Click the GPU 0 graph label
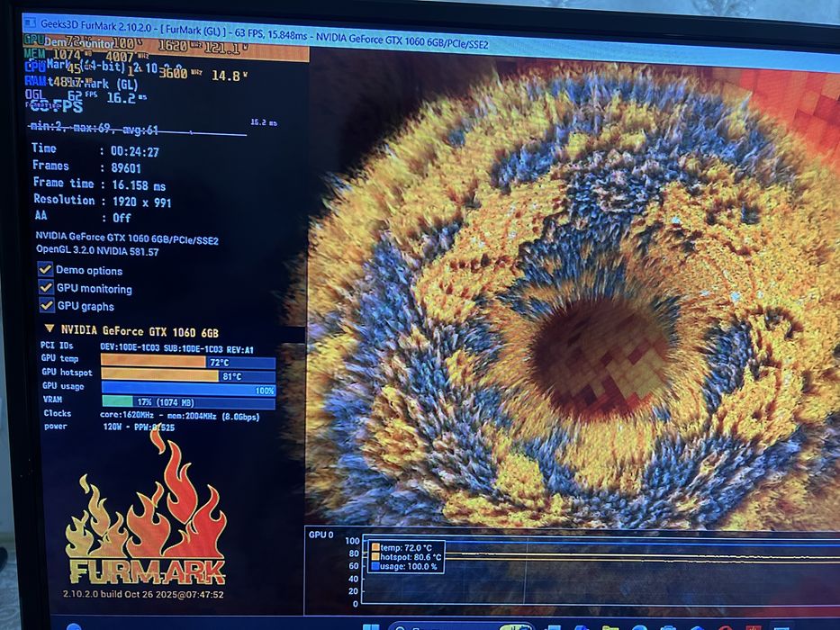 point(321,535)
